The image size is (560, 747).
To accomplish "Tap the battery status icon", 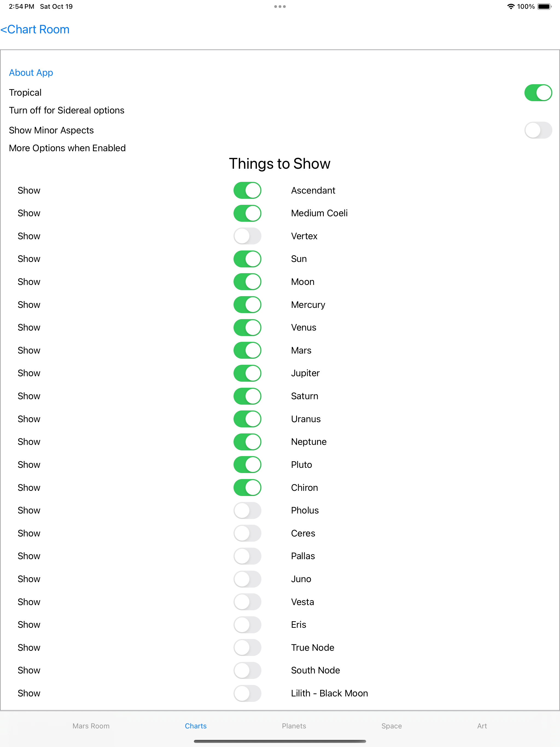I will (x=544, y=6).
